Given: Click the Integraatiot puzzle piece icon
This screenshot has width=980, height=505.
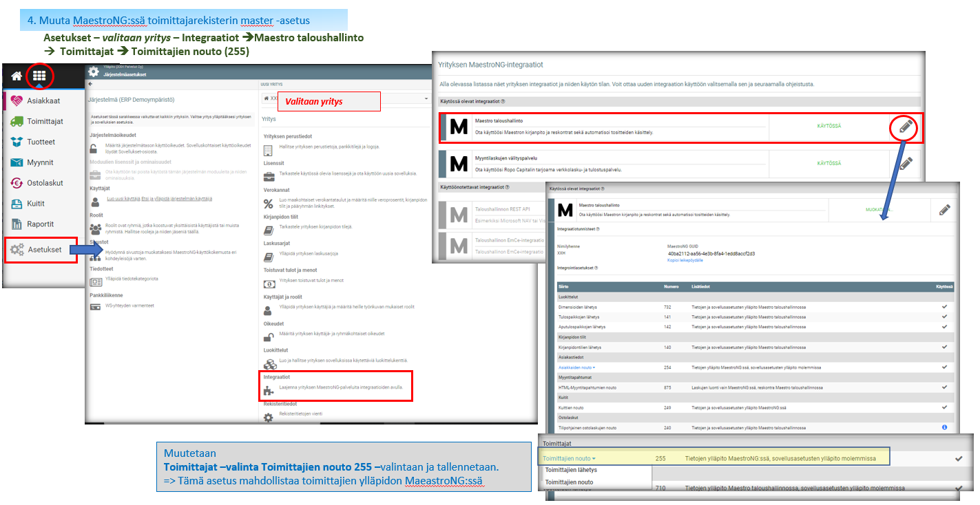Looking at the screenshot, I should [x=268, y=391].
